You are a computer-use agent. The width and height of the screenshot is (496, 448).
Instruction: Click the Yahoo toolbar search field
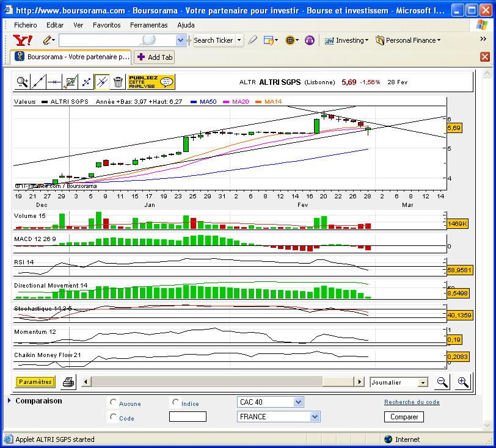point(117,40)
